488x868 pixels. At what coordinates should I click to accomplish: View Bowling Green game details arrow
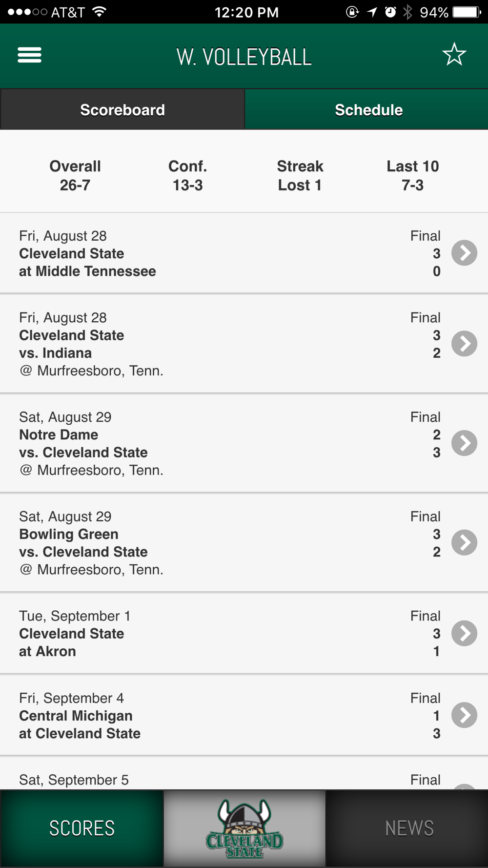[464, 542]
